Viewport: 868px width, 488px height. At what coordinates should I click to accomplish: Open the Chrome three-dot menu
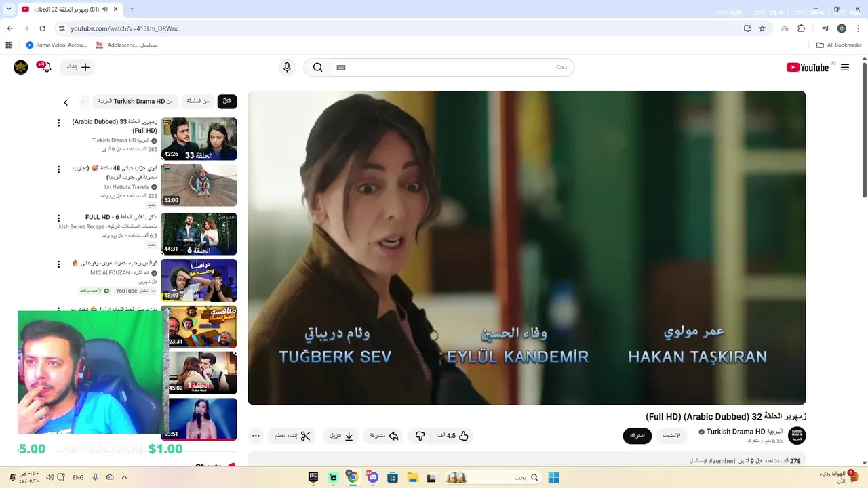click(x=859, y=28)
